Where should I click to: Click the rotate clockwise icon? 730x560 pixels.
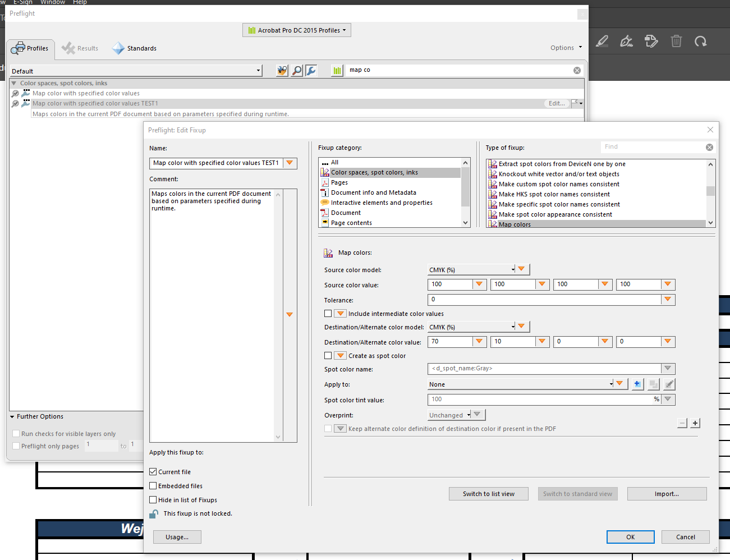click(x=700, y=42)
